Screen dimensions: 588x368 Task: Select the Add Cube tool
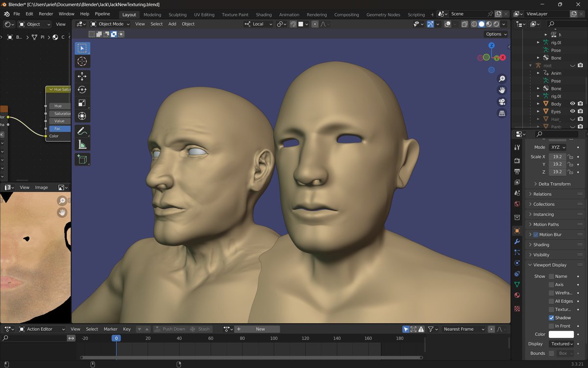82,159
